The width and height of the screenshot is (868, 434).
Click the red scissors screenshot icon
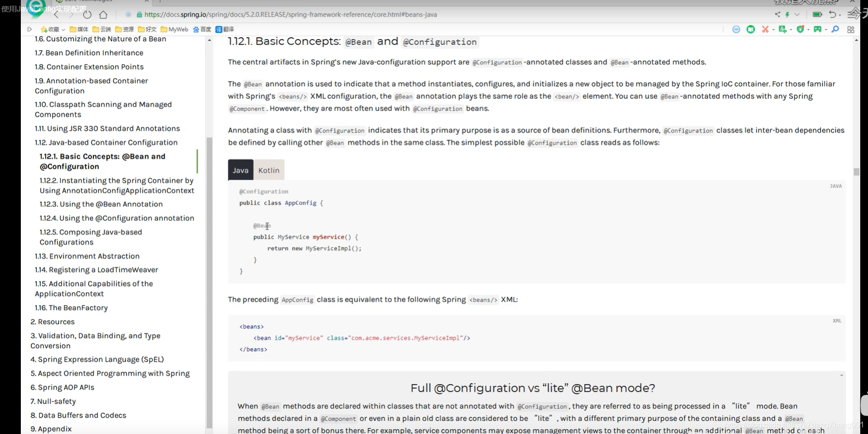[765, 30]
